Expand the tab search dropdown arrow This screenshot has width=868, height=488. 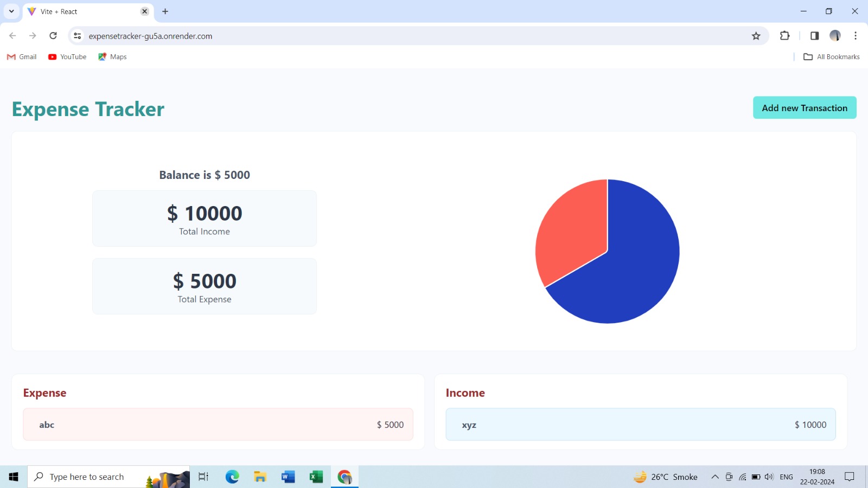(x=11, y=11)
